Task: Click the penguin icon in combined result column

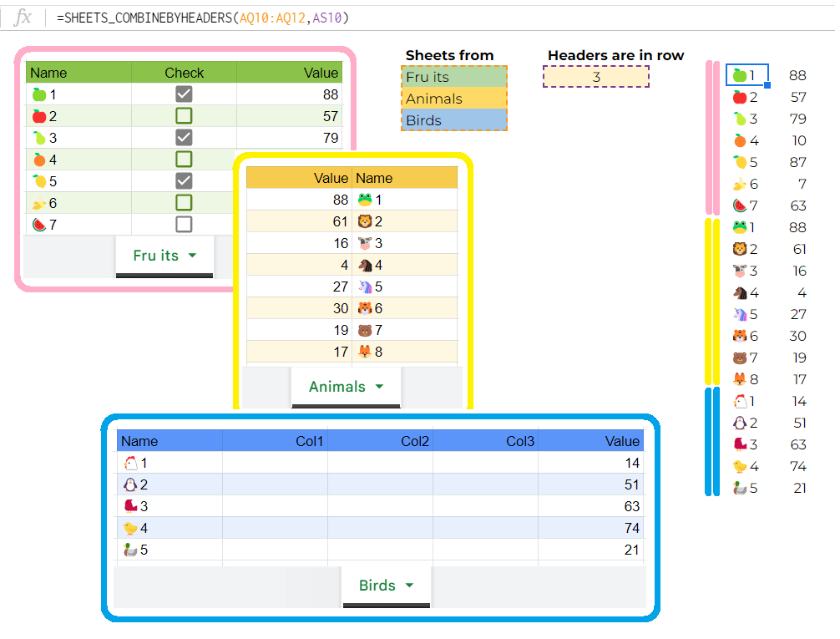Action: [x=740, y=423]
